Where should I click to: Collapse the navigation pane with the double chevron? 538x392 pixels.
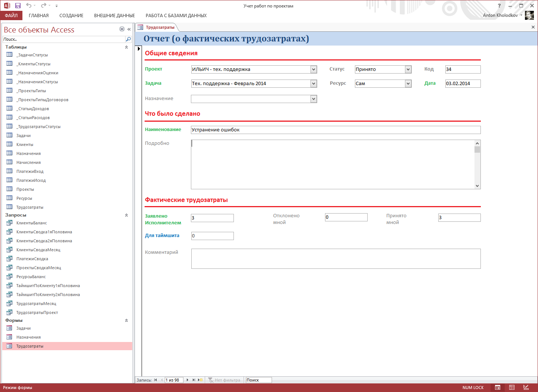tap(129, 29)
